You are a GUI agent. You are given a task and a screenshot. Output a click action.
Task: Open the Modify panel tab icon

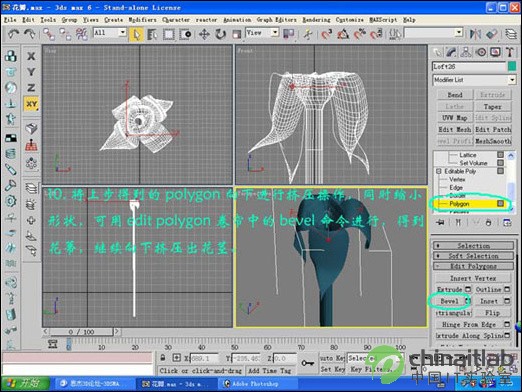[x=451, y=52]
